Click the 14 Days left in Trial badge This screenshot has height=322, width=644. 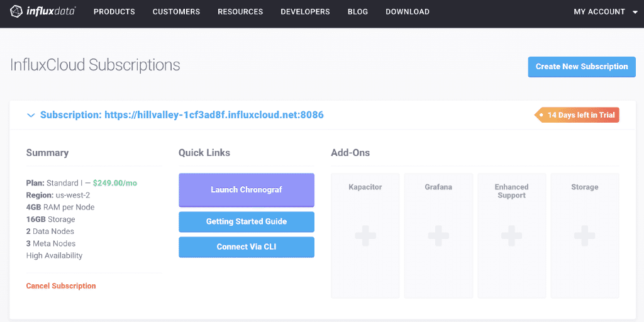[577, 115]
